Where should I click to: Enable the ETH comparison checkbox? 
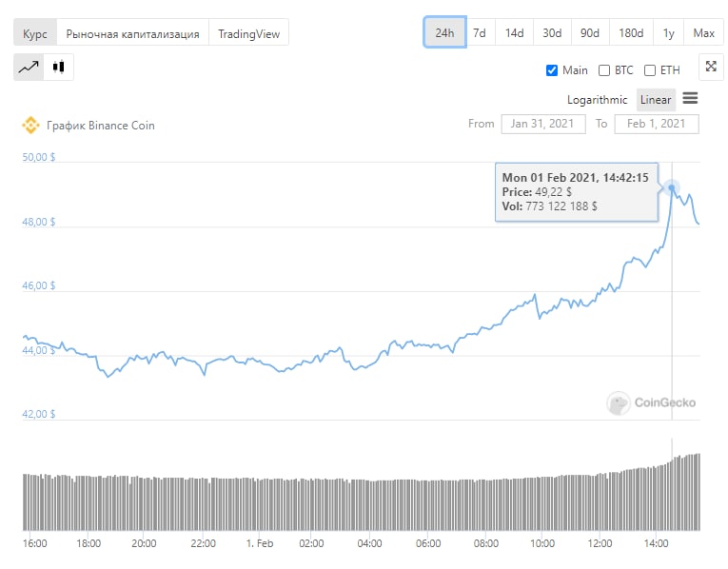[650, 70]
